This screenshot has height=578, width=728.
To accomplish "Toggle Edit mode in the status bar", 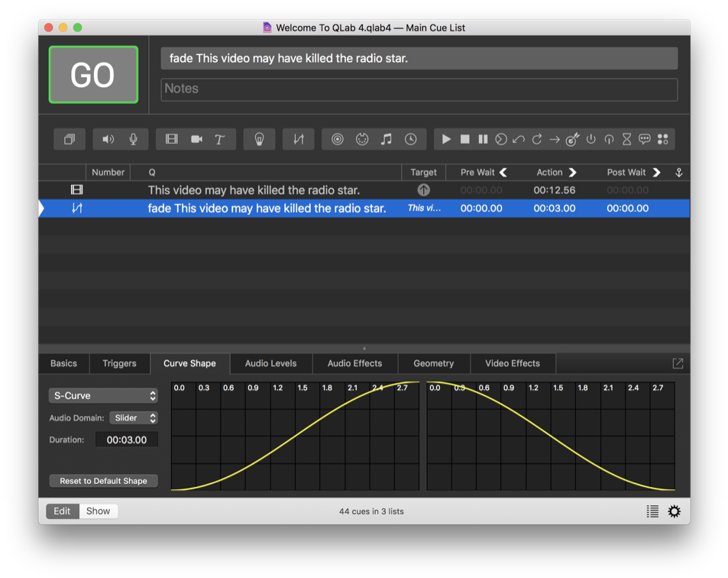I will pos(62,511).
